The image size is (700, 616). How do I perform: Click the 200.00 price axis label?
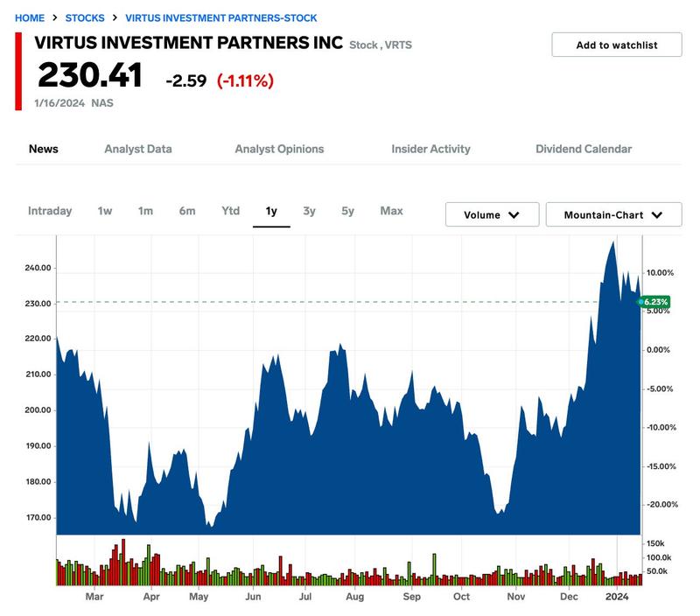point(38,409)
